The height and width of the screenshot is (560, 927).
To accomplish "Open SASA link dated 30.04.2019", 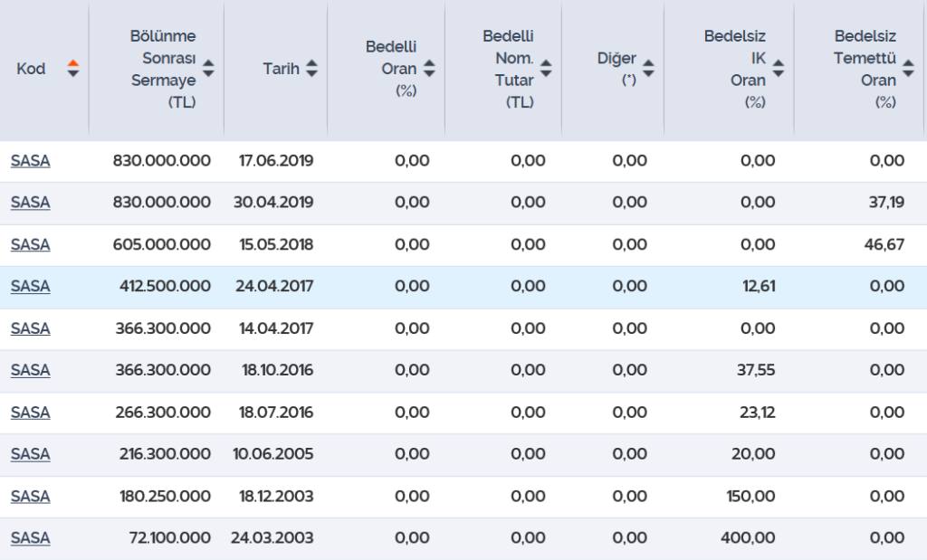I will coord(30,203).
